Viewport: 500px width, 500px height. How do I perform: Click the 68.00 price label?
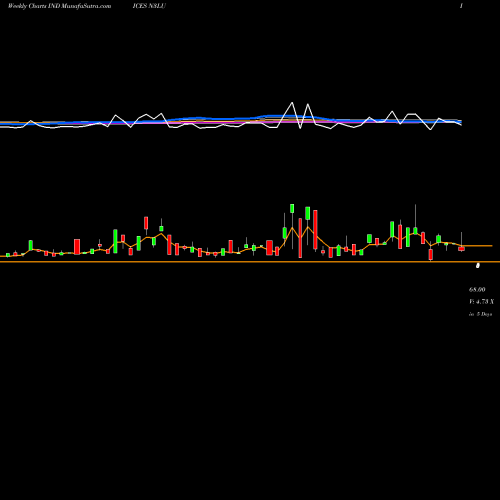point(477,289)
